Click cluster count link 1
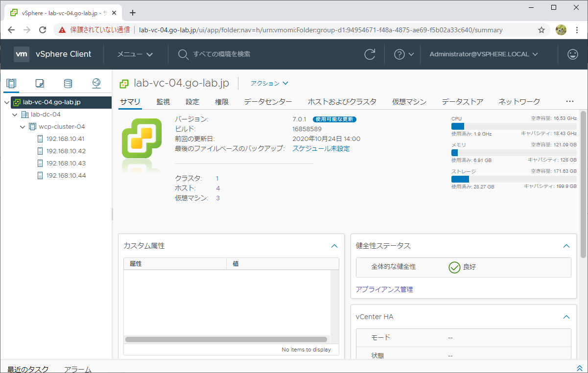The image size is (588, 373). coord(217,179)
